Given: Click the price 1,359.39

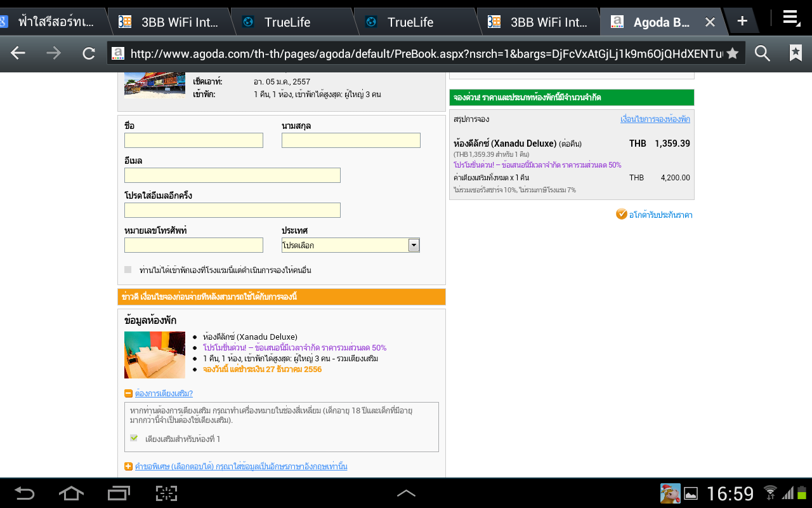Looking at the screenshot, I should click(672, 144).
